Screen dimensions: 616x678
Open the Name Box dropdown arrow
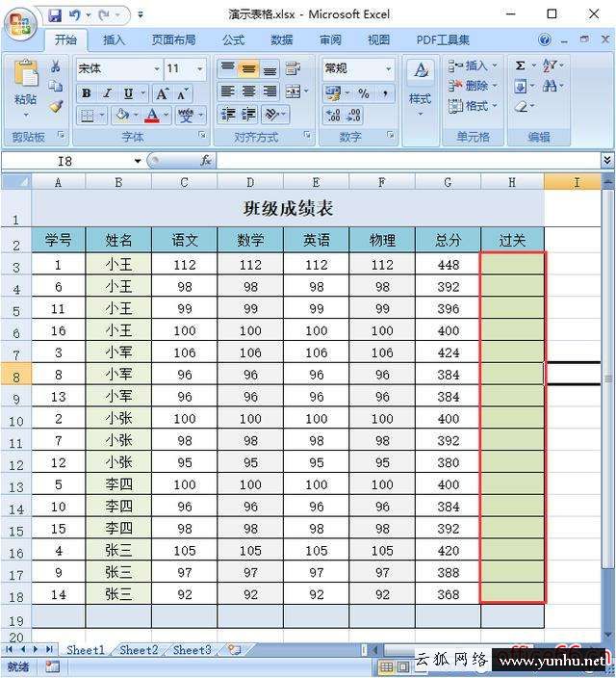point(138,161)
